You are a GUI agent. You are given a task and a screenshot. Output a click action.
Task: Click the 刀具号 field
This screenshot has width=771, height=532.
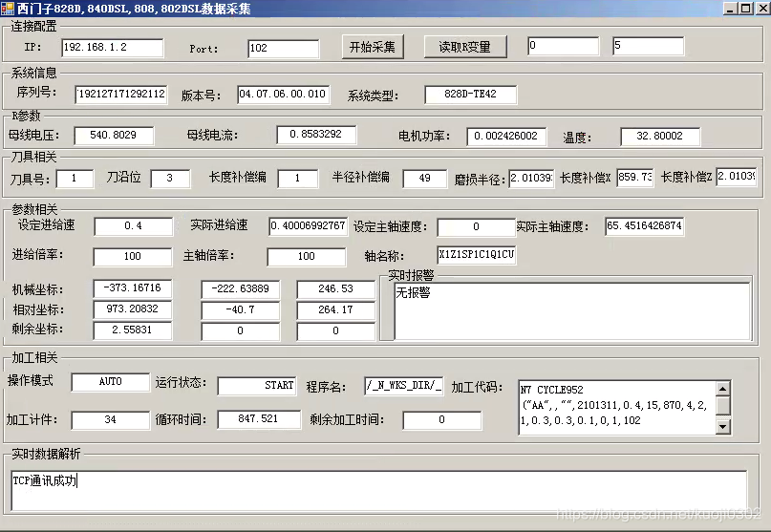point(75,179)
